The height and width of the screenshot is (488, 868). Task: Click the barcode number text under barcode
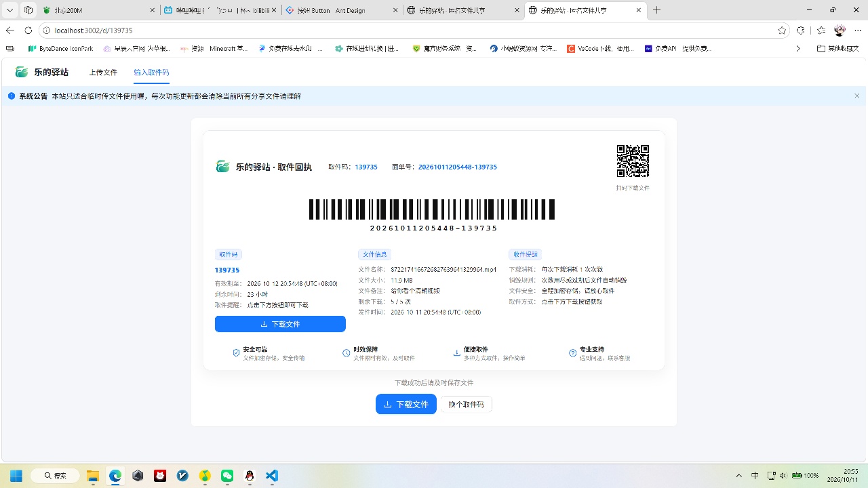434,228
